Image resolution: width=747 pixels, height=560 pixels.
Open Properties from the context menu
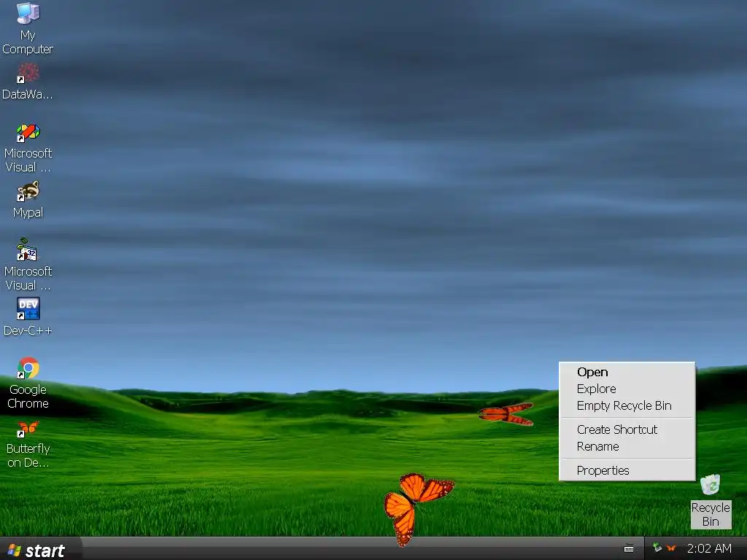[x=627, y=470]
